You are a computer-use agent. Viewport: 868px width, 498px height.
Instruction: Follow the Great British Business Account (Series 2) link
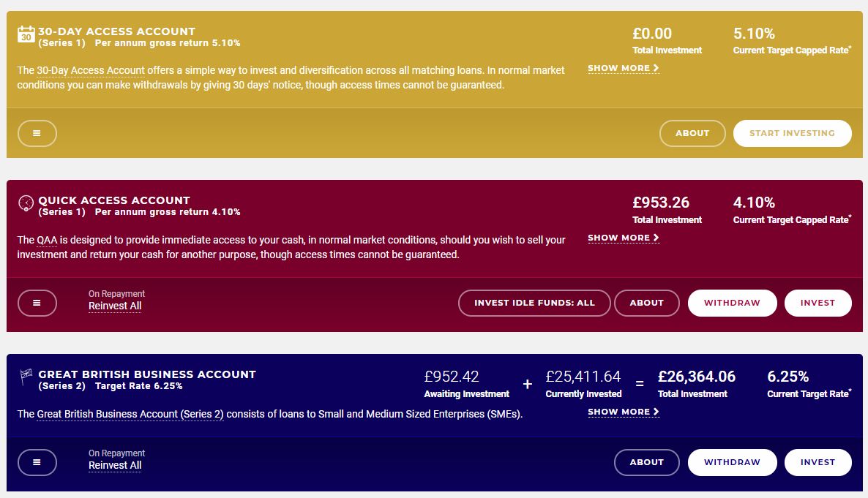[130, 414]
